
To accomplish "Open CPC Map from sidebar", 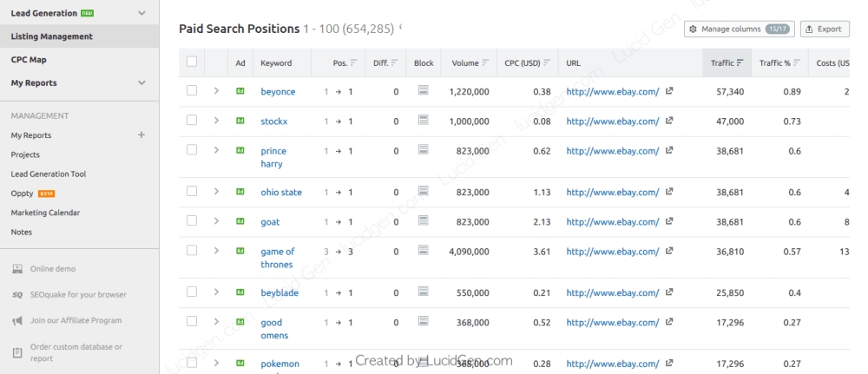I will click(29, 60).
